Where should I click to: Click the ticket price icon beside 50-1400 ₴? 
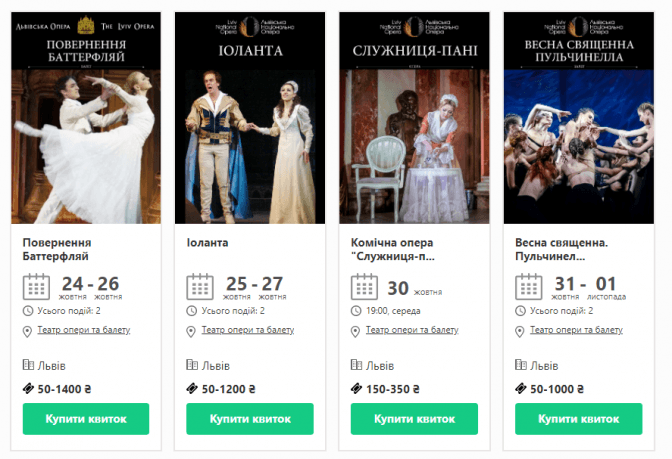(x=28, y=389)
